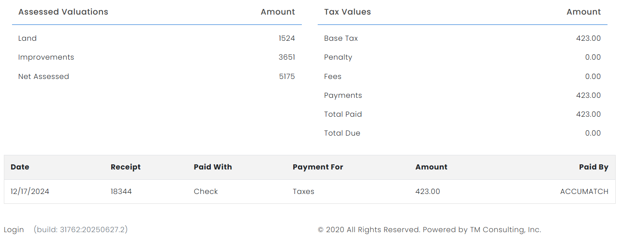The height and width of the screenshot is (236, 644).
Task: Select the Land valuation row label
Action: tap(27, 38)
